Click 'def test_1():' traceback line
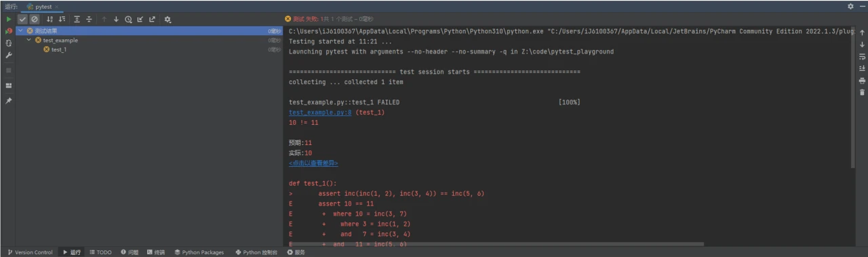868x257 pixels. pyautogui.click(x=313, y=184)
